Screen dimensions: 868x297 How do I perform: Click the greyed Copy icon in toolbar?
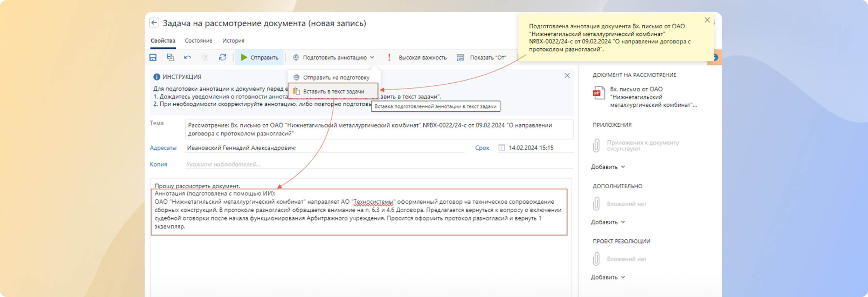click(x=205, y=57)
